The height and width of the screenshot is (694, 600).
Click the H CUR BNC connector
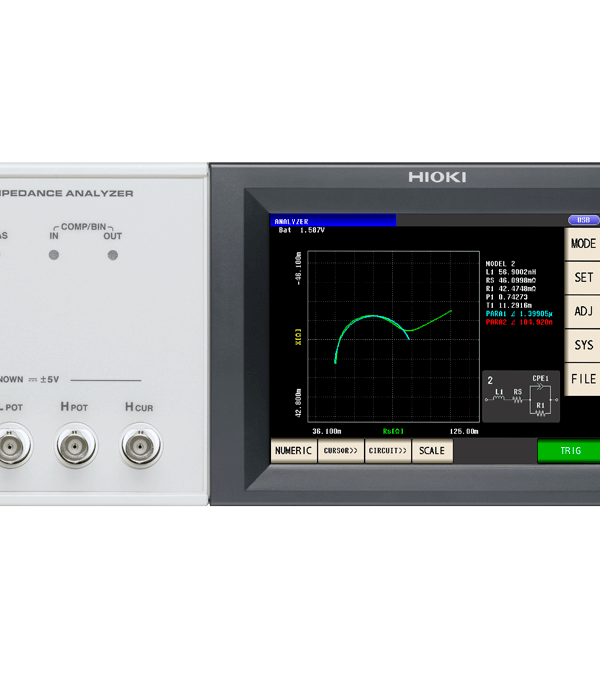tap(141, 446)
